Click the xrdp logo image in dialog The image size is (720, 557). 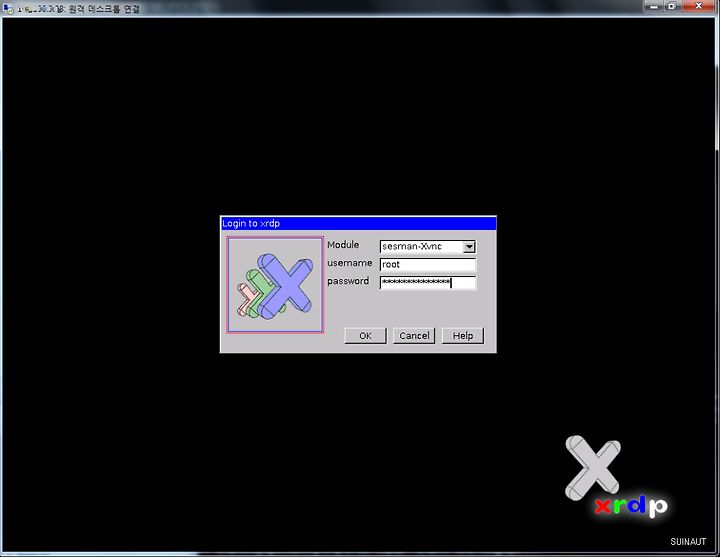pyautogui.click(x=275, y=285)
